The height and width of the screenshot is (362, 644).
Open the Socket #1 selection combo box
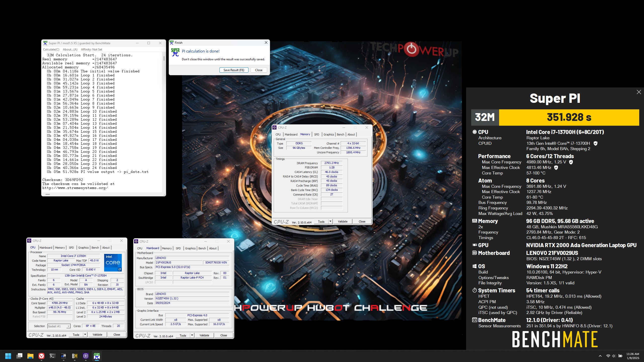coord(59,326)
